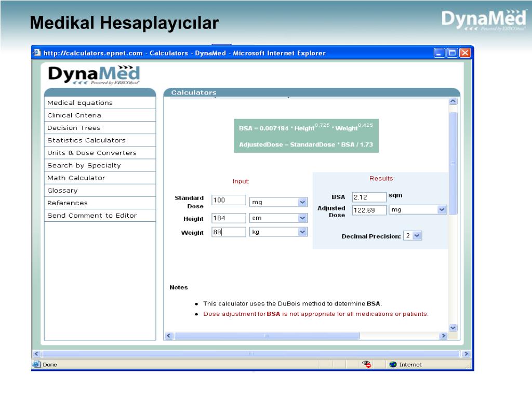Click the browser window's left scroll arrow

[37, 354]
